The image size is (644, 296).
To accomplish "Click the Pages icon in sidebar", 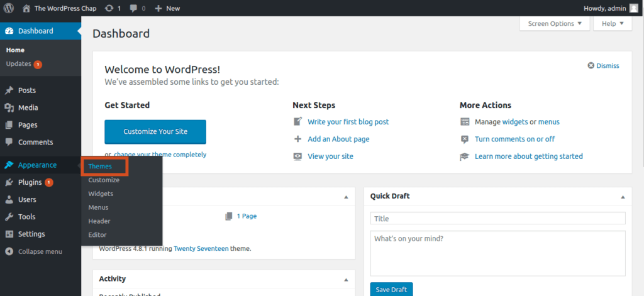I will pos(9,125).
